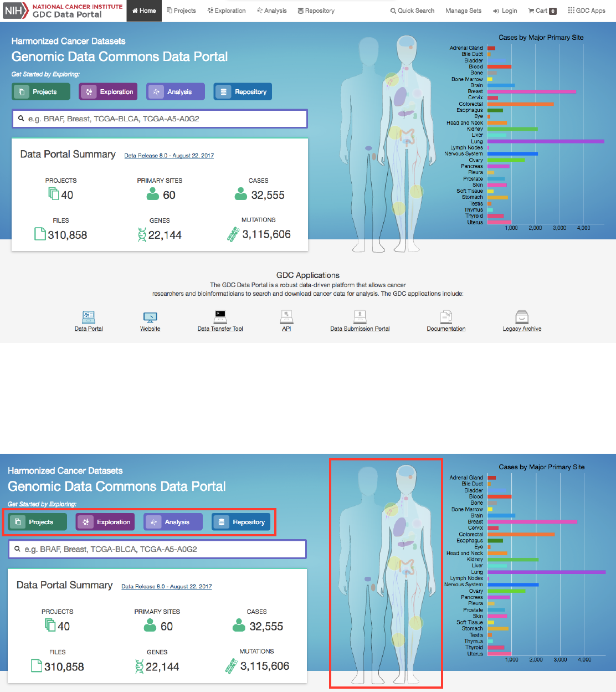Open Quick Search in the navigation bar
Screen dimensions: 616x692
412,11
